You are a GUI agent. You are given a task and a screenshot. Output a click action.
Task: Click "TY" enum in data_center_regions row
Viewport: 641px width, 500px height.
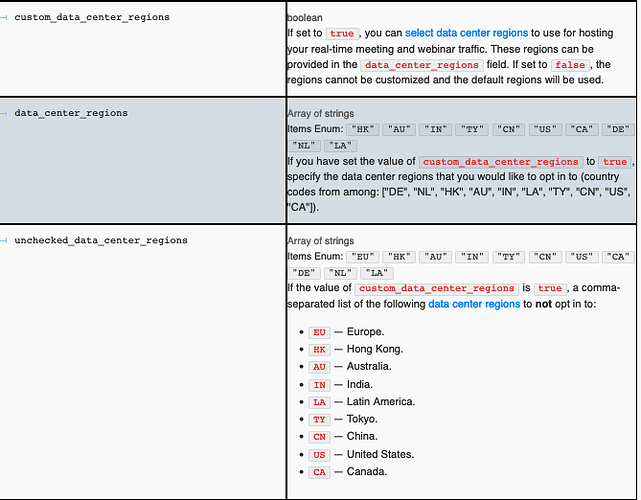pos(472,130)
